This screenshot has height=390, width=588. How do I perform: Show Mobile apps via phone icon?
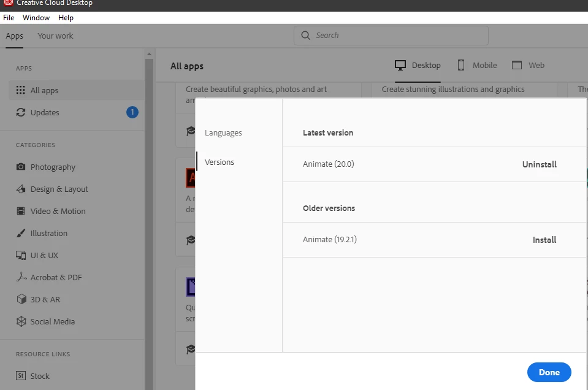[461, 65]
